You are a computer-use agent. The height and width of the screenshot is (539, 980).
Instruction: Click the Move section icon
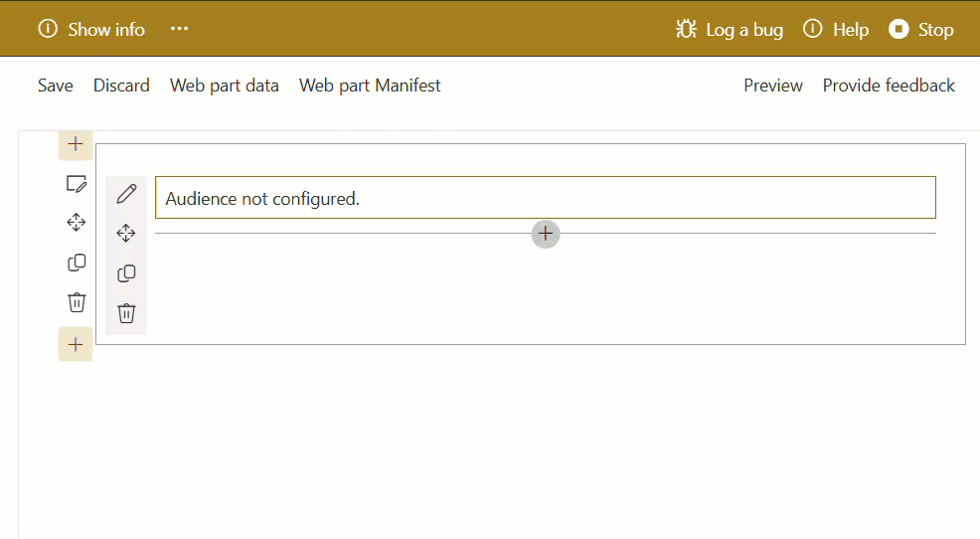pos(77,223)
